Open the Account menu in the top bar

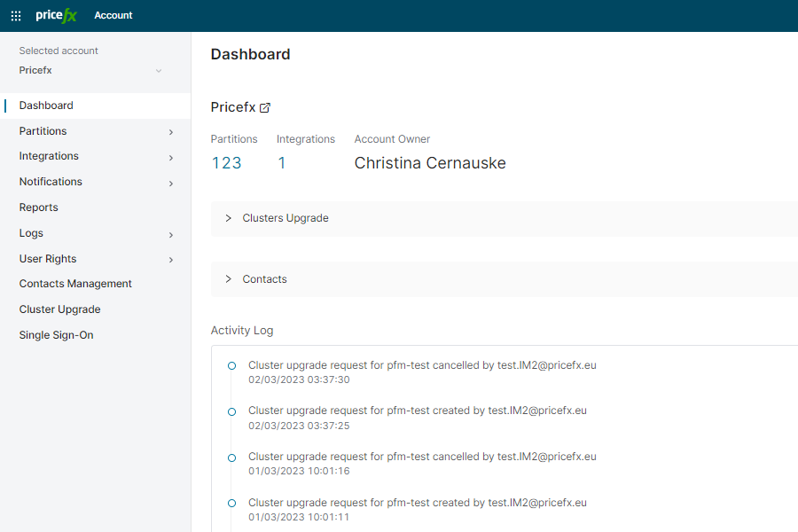[113, 15]
